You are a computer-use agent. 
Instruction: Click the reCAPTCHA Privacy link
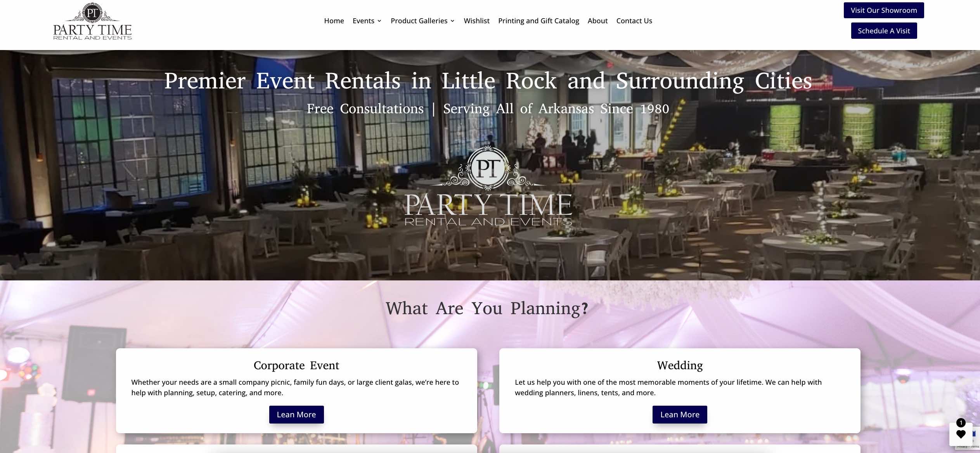(962, 447)
